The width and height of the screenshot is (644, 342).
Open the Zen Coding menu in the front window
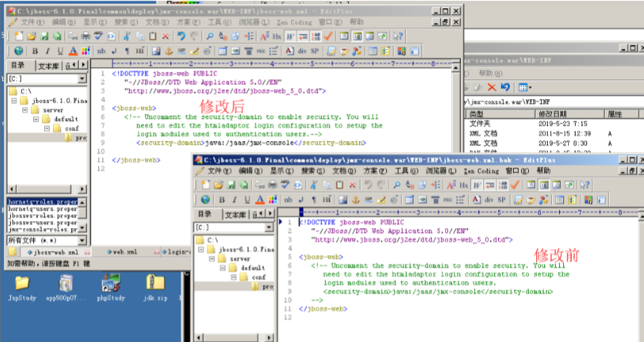(x=480, y=171)
